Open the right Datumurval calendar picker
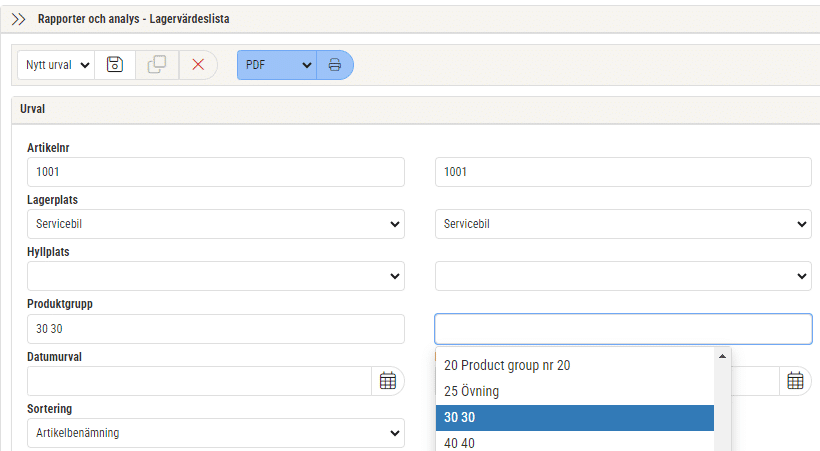Viewport: 820px width, 451px height. tap(795, 381)
